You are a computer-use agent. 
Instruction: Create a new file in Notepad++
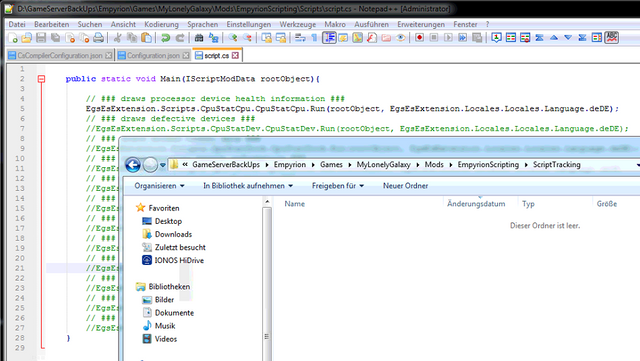[x=13, y=38]
